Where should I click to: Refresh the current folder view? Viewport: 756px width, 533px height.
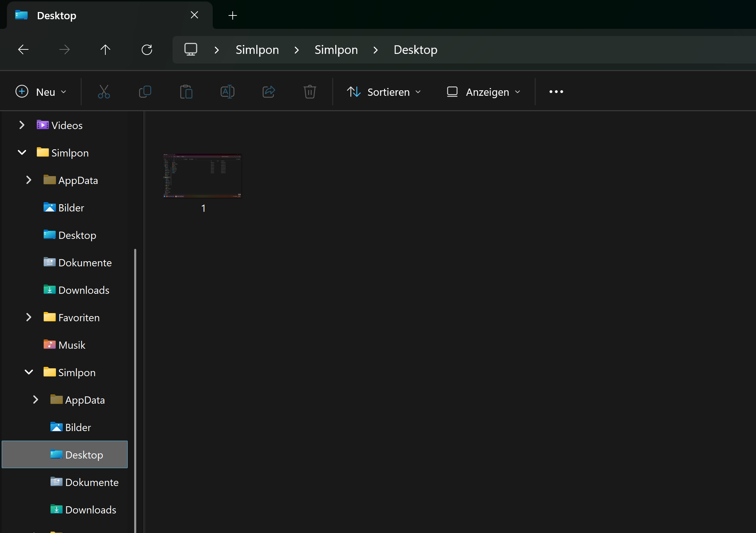[147, 50]
